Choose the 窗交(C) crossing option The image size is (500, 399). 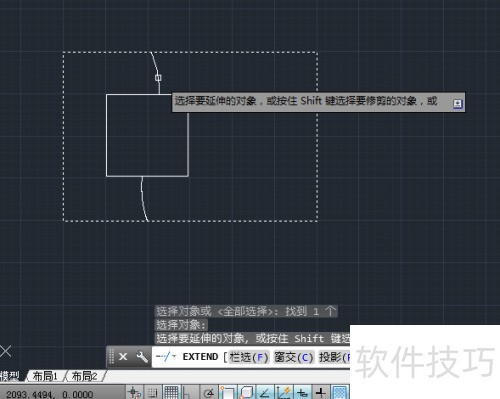coord(294,357)
